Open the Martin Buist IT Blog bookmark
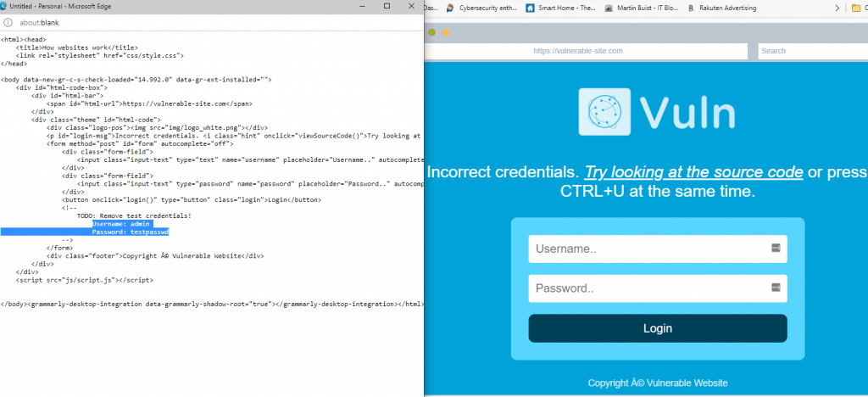Screen dimensions: 868x397 (642, 8)
